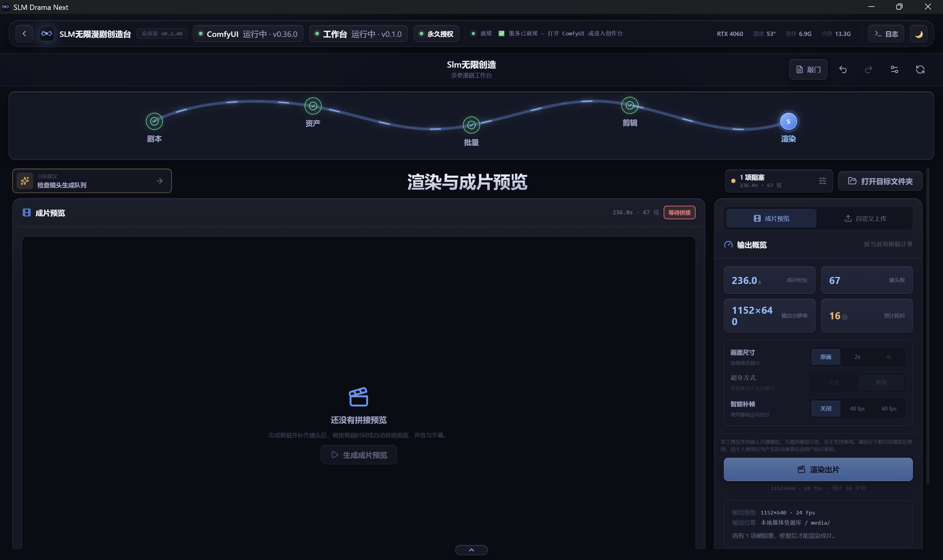
Task: Click the 敲门 document button
Action: 808,70
